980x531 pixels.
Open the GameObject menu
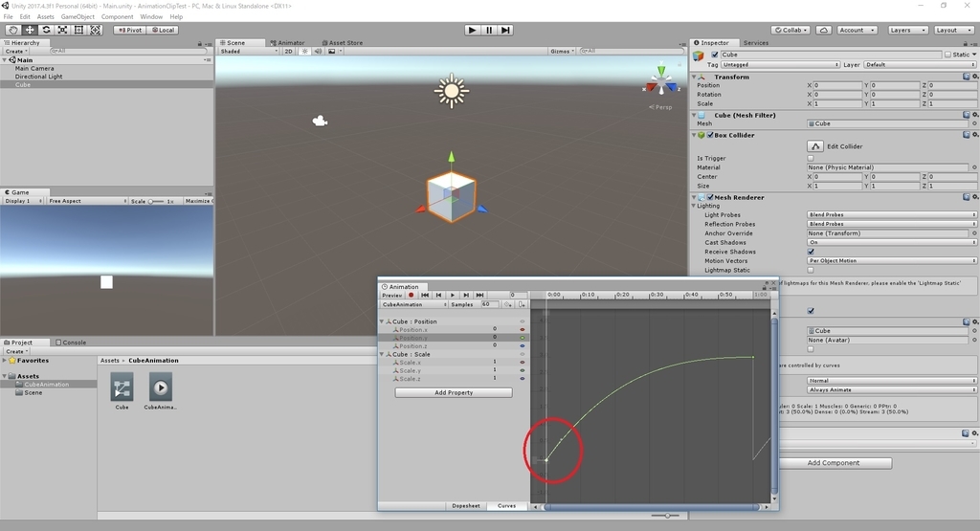(x=78, y=17)
